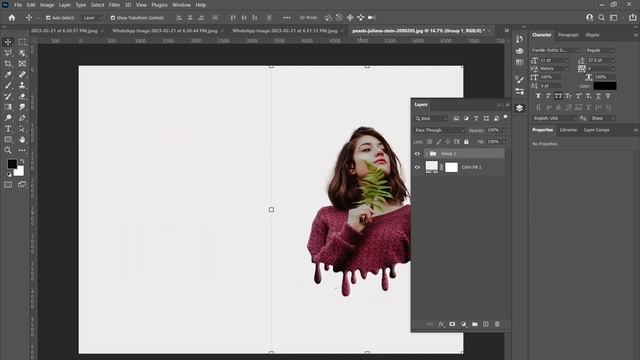Viewport: 640px width, 360px height.
Task: Select the History Brush tool
Action: (x=8, y=96)
